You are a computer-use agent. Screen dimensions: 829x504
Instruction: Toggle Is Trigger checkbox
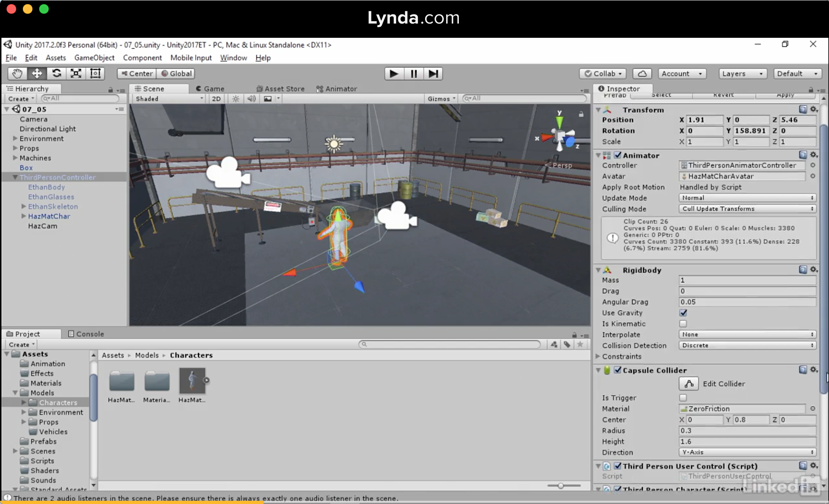click(x=683, y=398)
